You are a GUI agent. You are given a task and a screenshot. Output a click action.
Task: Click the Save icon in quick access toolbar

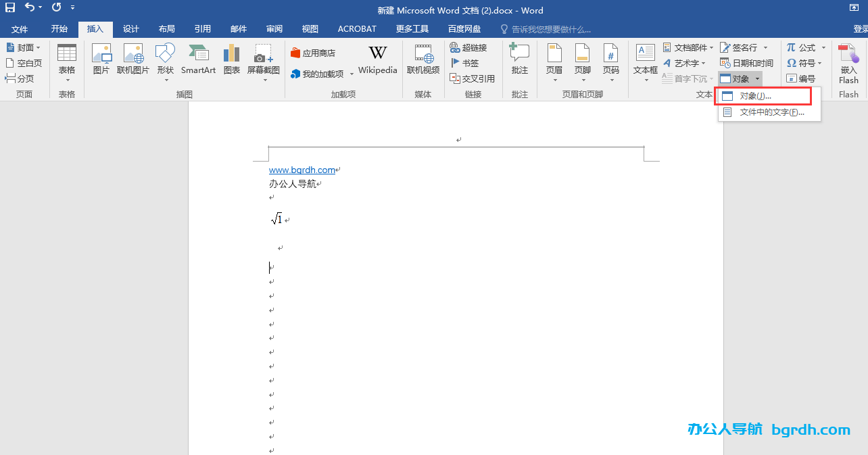coord(10,7)
